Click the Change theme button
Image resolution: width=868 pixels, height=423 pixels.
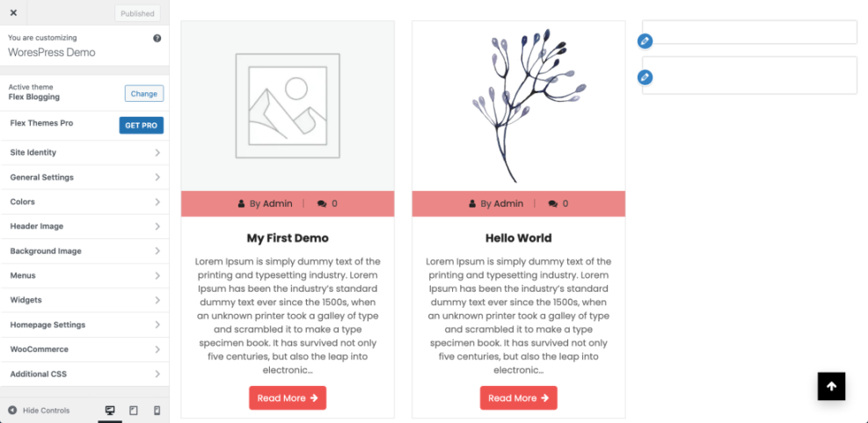143,94
